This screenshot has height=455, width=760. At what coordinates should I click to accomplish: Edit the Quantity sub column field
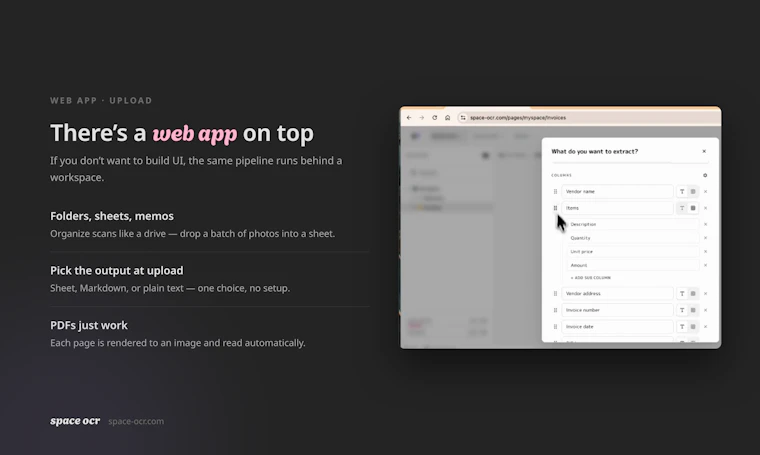pos(633,238)
